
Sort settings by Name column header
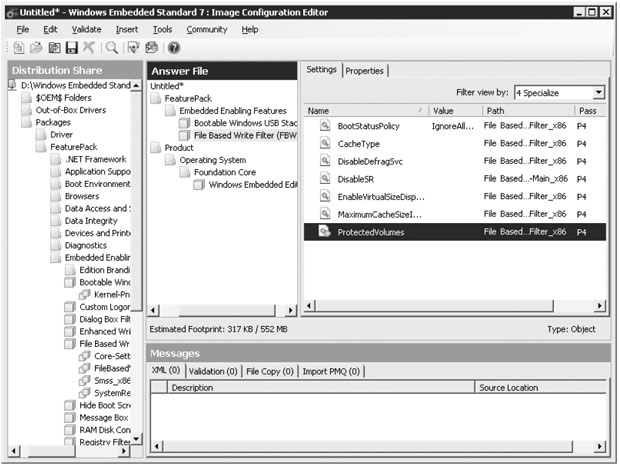point(367,111)
